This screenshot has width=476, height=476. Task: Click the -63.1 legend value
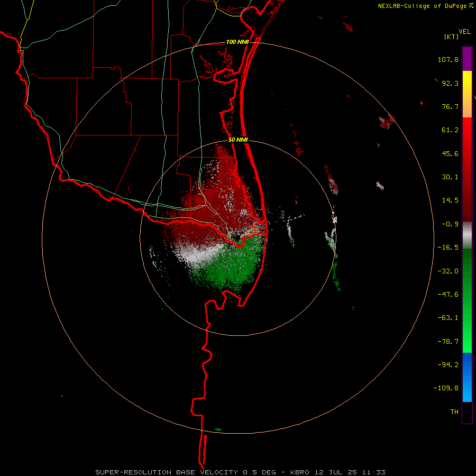point(448,318)
